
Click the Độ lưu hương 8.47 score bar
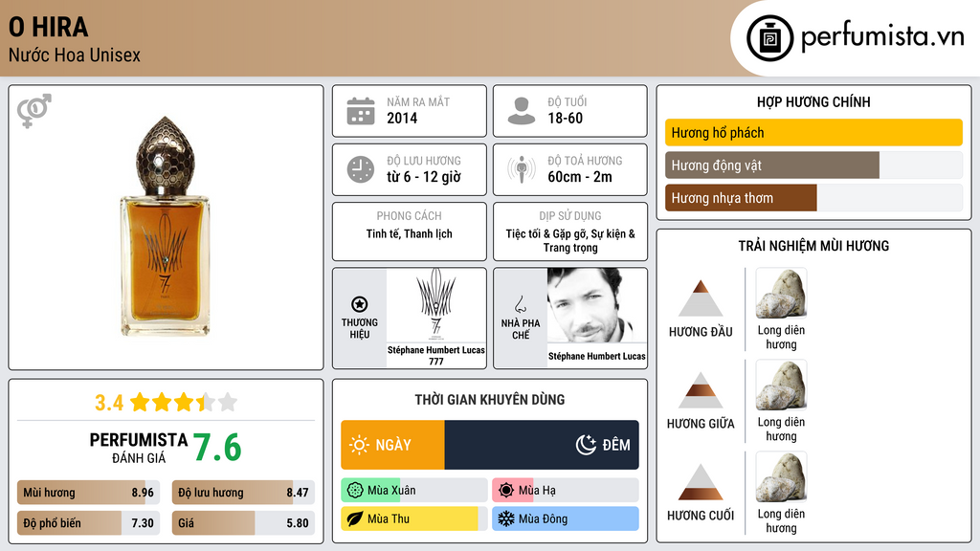243,493
